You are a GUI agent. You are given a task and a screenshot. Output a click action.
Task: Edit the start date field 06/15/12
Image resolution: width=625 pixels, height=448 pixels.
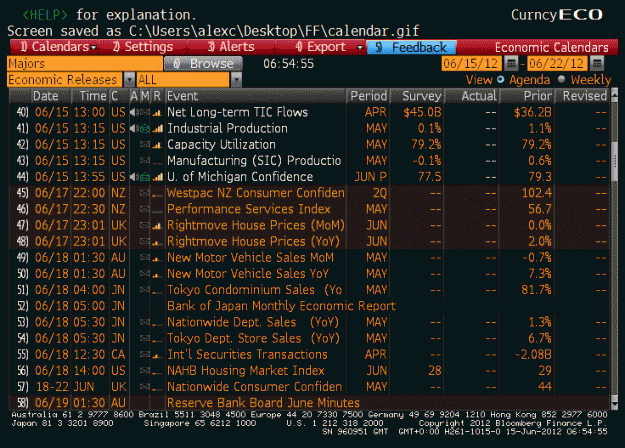tap(471, 63)
